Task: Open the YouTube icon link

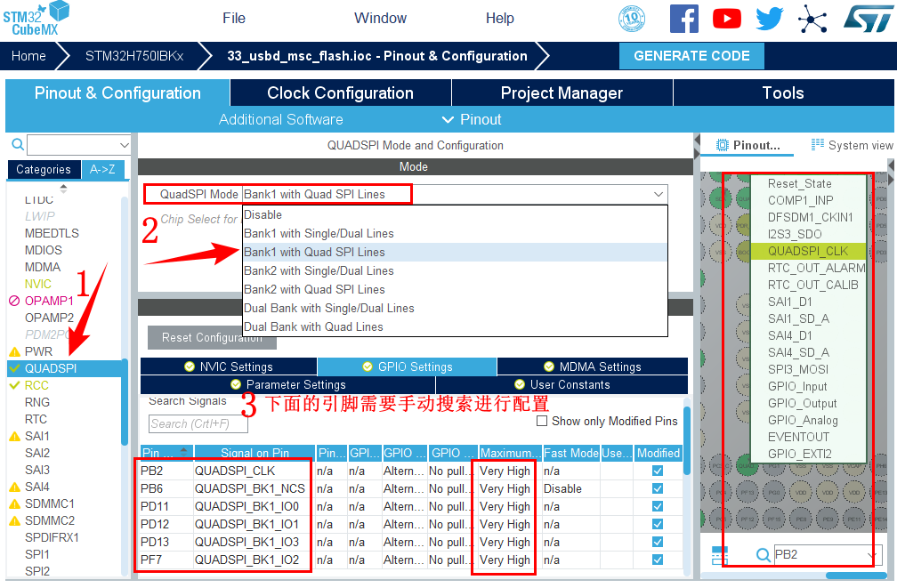Action: click(726, 19)
